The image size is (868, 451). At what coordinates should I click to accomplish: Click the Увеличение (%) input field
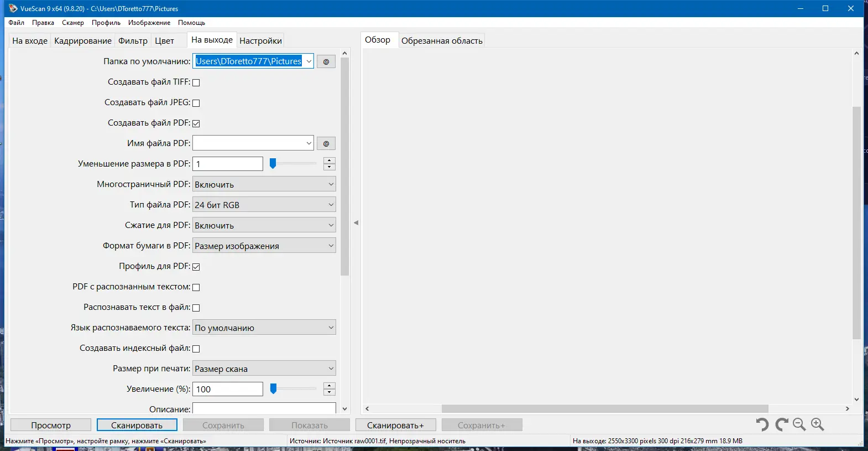[228, 389]
